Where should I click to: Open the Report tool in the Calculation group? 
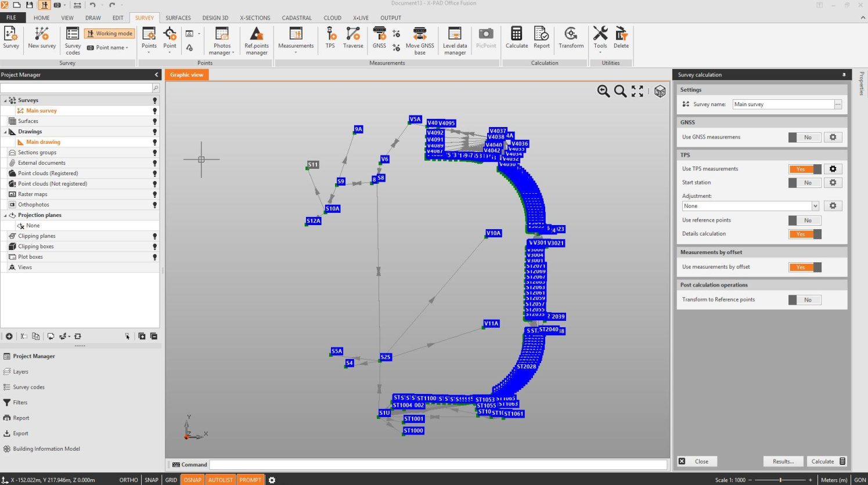pos(541,38)
